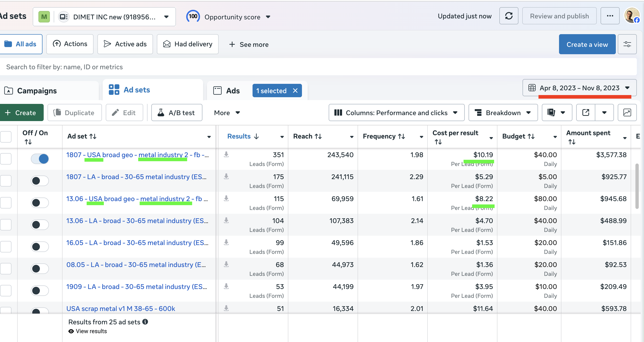Open the USA scrap metal v1 ad set link
Image resolution: width=644 pixels, height=342 pixels.
121,309
